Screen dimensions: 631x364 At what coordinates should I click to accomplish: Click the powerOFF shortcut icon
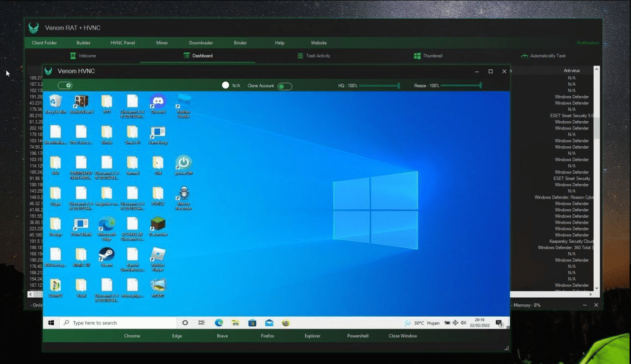coord(183,163)
